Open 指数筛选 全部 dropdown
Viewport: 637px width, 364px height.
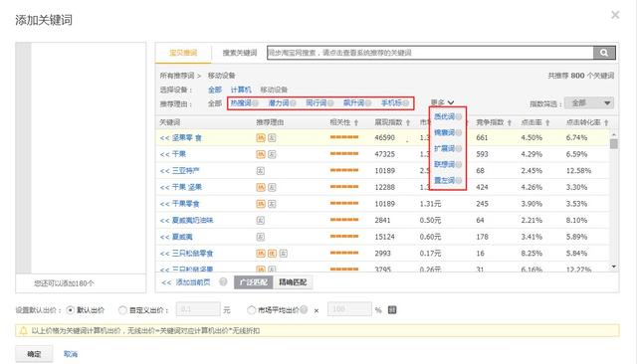(x=589, y=103)
